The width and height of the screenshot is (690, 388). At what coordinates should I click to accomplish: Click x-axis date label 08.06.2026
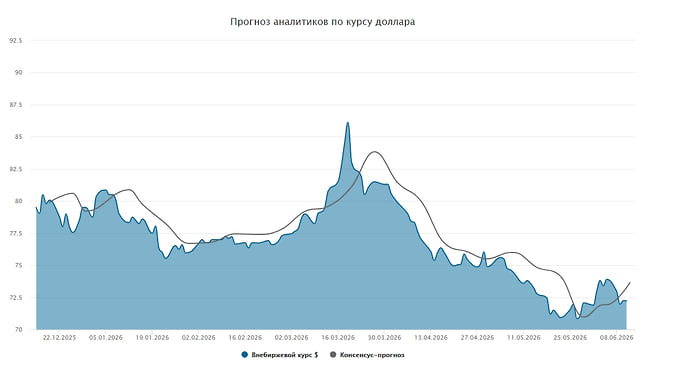pos(617,337)
